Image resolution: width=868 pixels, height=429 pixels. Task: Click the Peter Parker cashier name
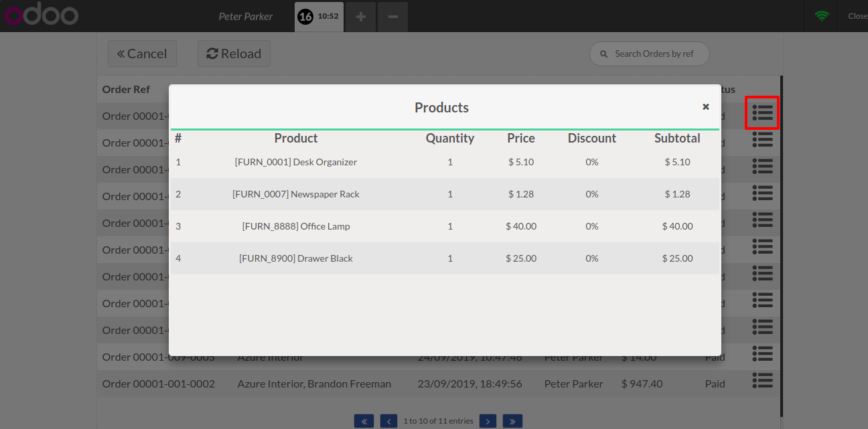click(x=246, y=16)
